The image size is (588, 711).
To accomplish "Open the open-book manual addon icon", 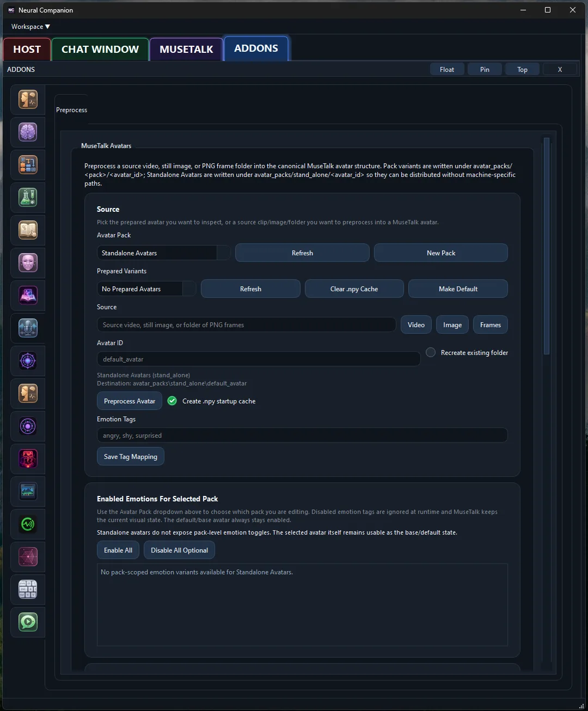I will coord(28,230).
